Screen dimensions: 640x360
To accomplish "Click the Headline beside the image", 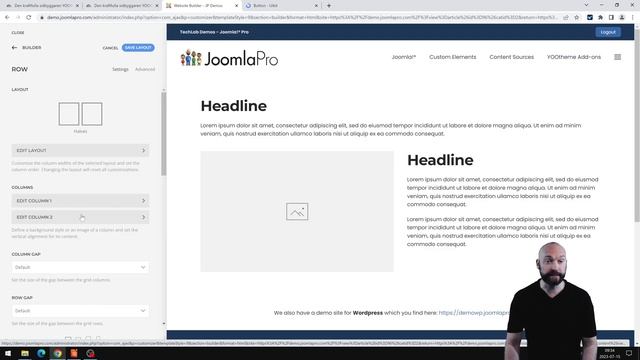I will (x=440, y=160).
